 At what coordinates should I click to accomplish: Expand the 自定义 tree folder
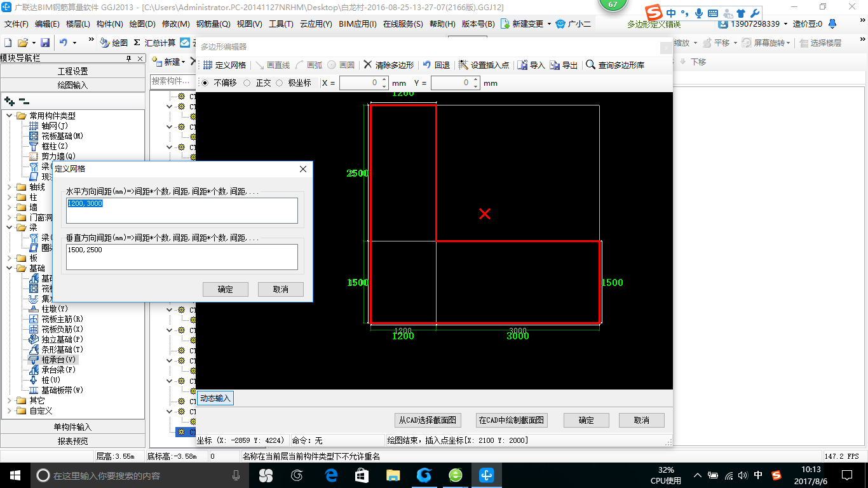[10, 410]
